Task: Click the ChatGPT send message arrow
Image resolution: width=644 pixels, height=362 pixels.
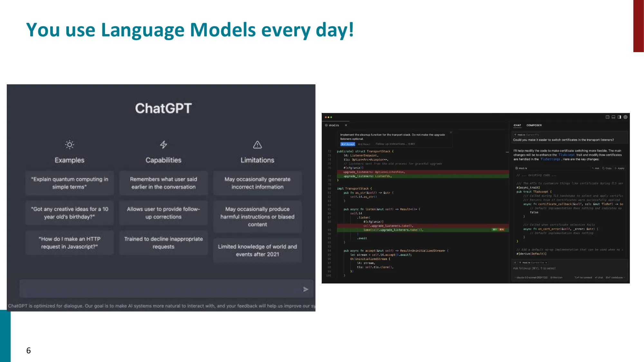Action: pyautogui.click(x=306, y=289)
